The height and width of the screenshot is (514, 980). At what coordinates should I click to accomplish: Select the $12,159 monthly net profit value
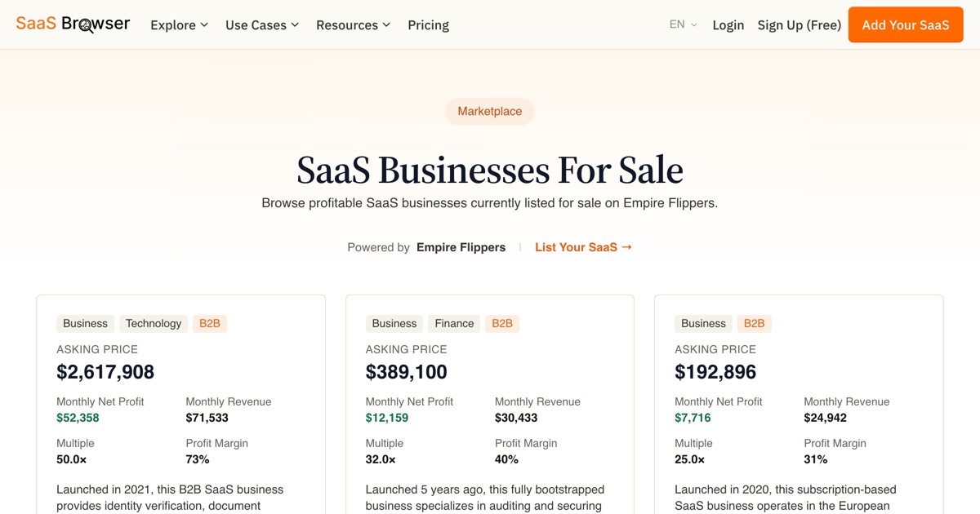[387, 418]
